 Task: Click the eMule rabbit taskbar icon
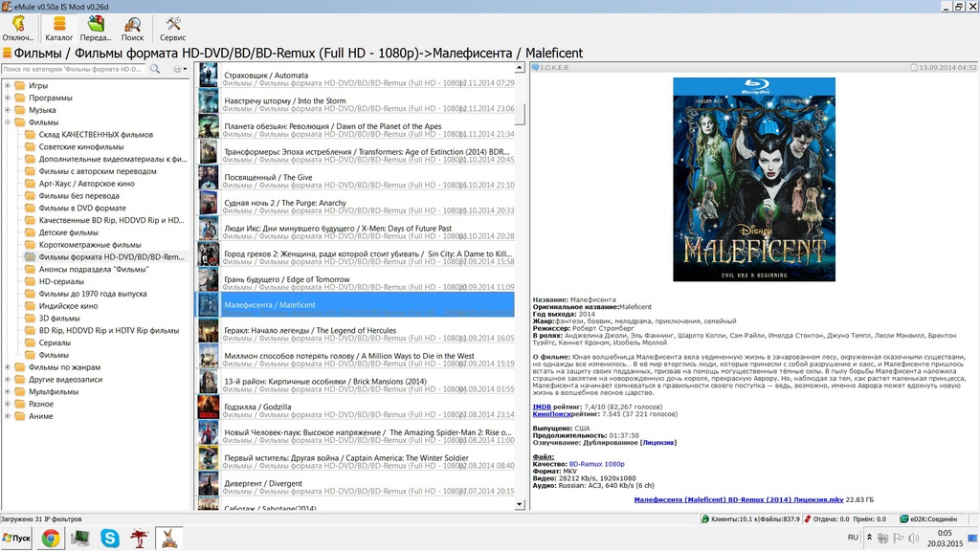[x=168, y=538]
